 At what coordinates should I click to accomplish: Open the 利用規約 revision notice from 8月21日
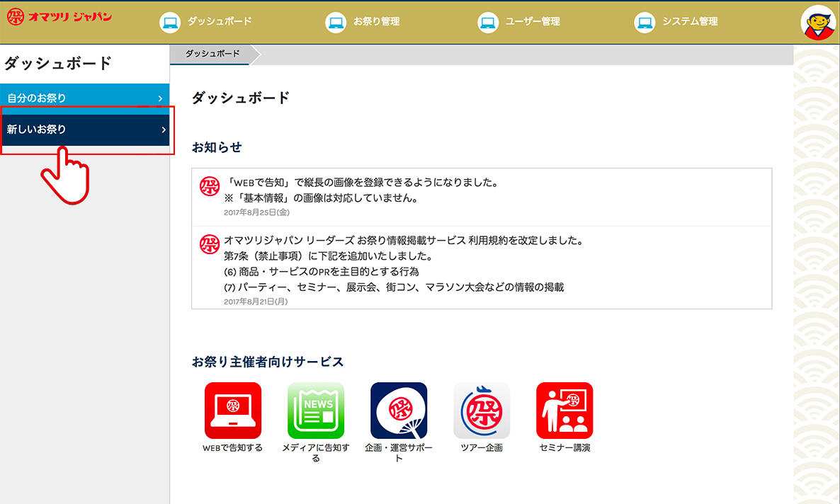[402, 241]
